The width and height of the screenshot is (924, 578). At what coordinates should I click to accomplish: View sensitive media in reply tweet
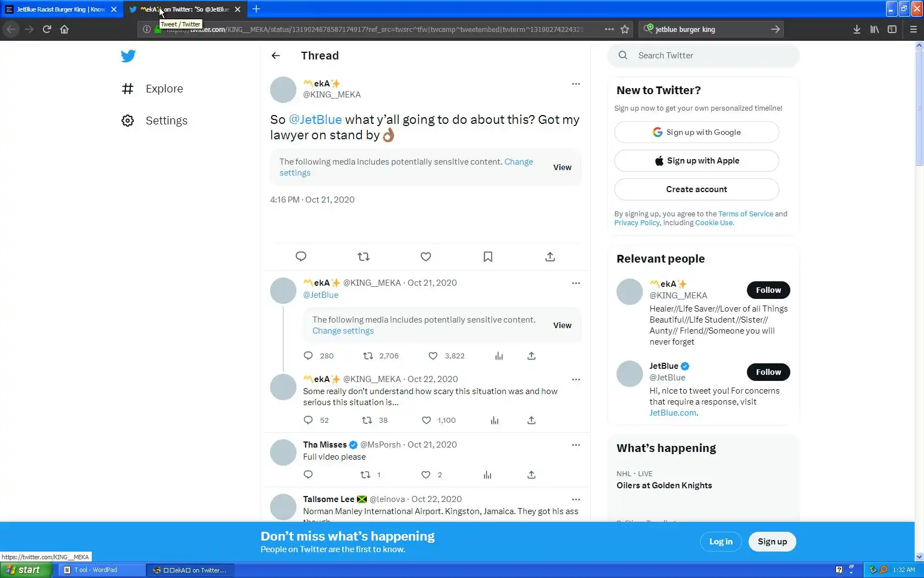click(x=562, y=325)
